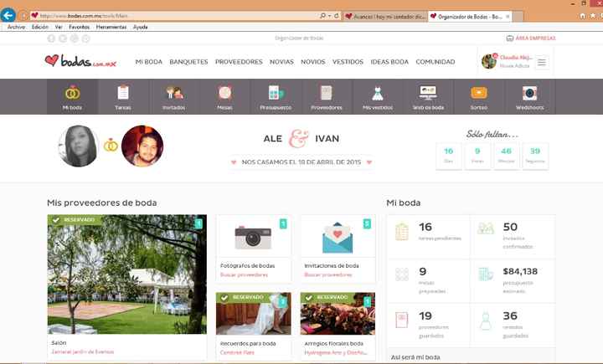
Task: Open the Wedshoots camera icon
Action: (529, 94)
